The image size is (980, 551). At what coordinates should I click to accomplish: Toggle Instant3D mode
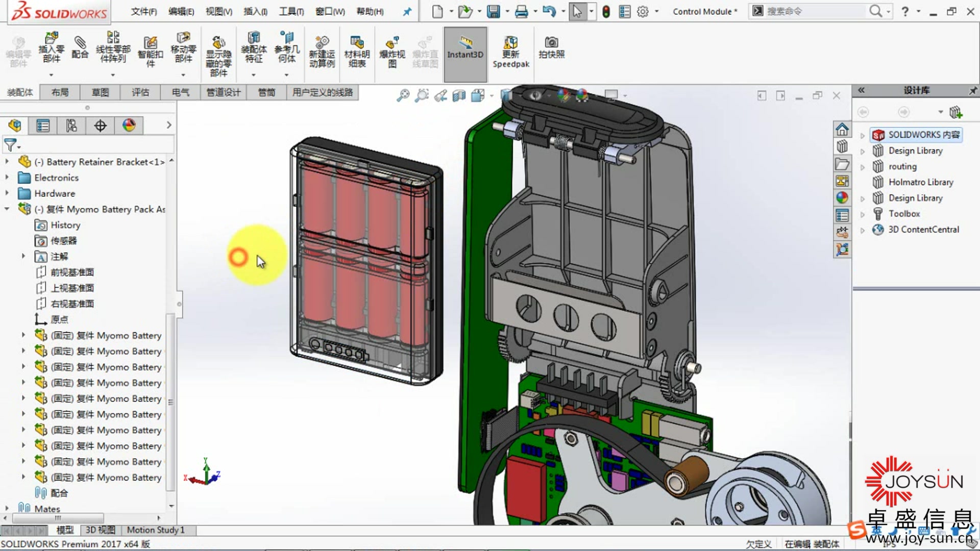coord(465,54)
